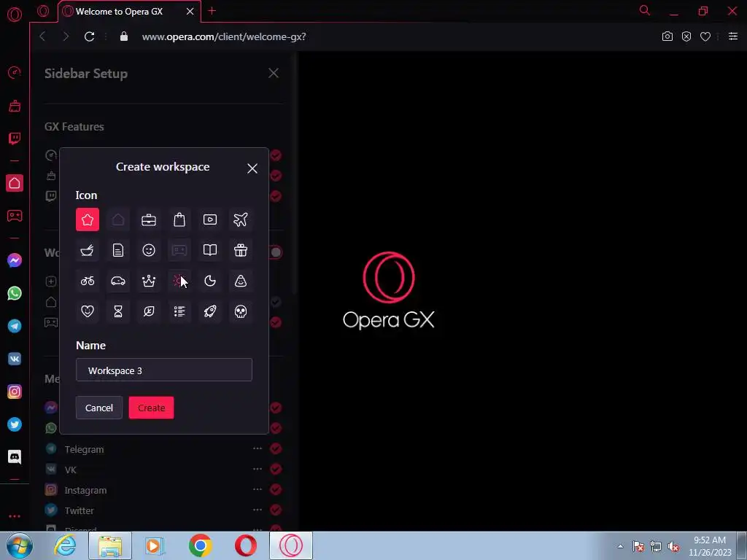Open VK row more options
Viewport: 747px width, 560px height.
coord(258,469)
